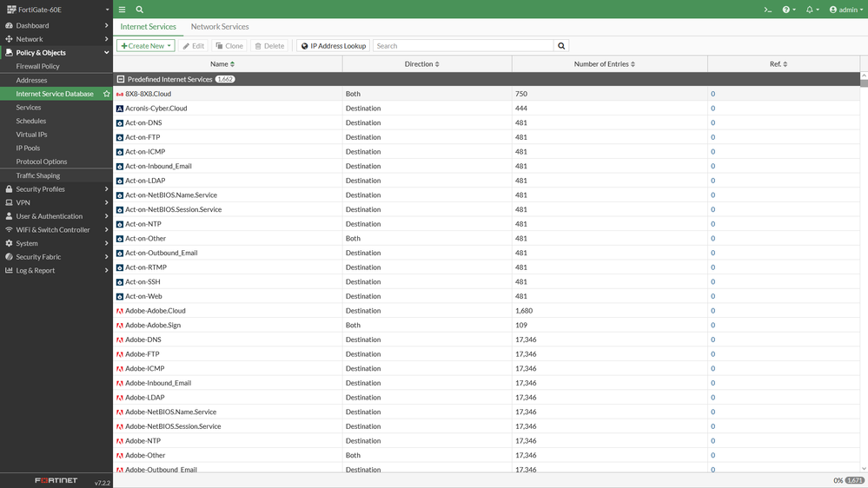Image resolution: width=868 pixels, height=488 pixels.
Task: Click the Security Profiles lock icon
Action: [x=9, y=188]
